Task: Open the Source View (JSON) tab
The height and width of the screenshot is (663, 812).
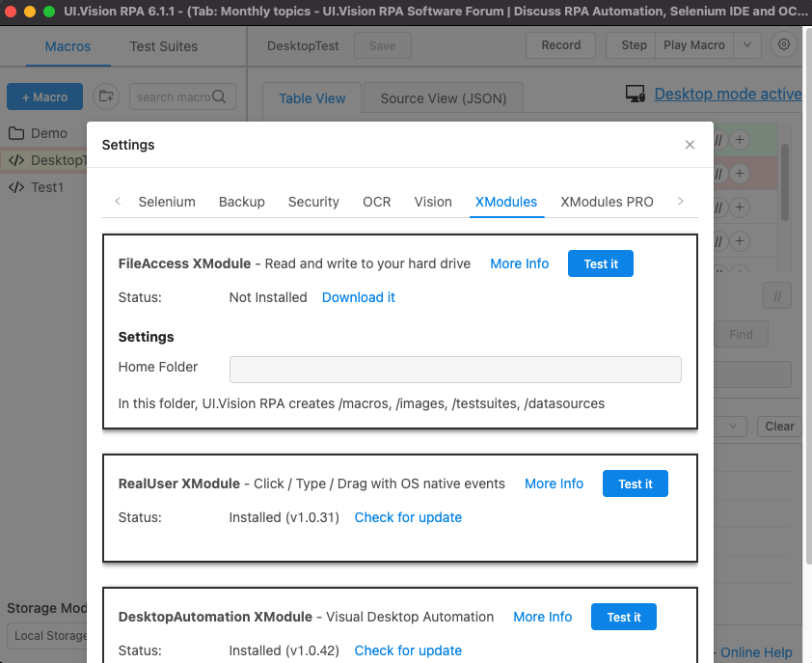Action: click(x=444, y=98)
